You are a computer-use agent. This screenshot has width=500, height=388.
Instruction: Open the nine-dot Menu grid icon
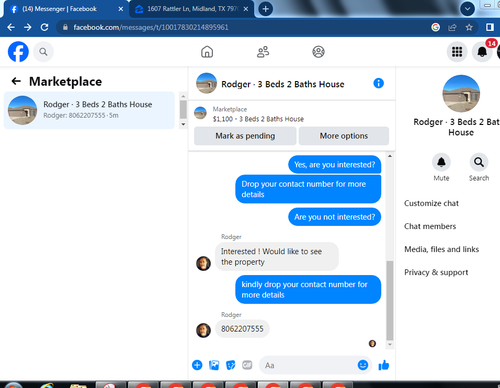[x=457, y=52]
